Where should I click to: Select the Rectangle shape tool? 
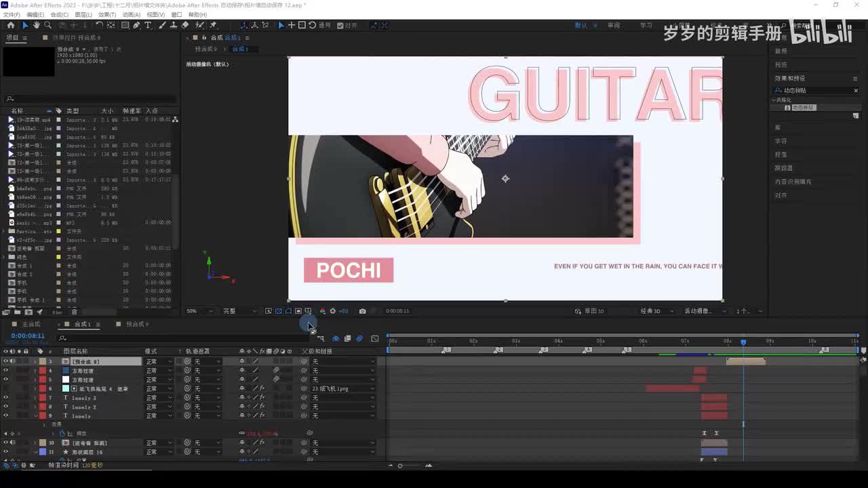pos(125,25)
